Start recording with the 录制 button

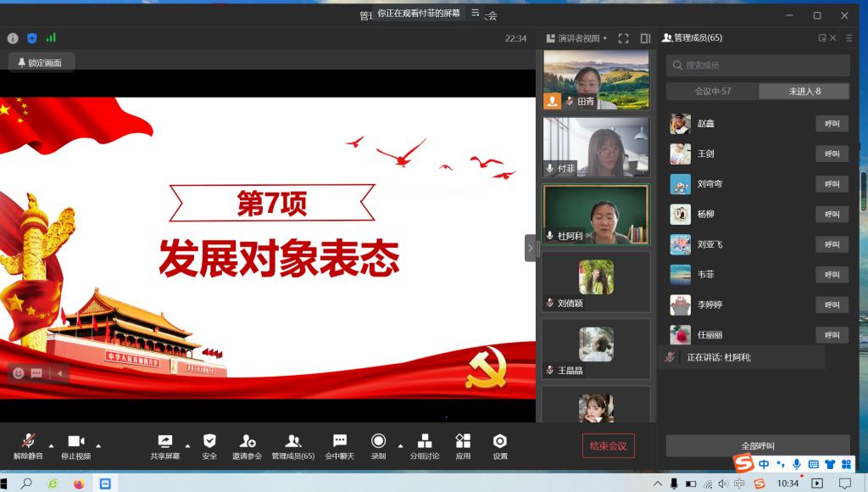[378, 445]
